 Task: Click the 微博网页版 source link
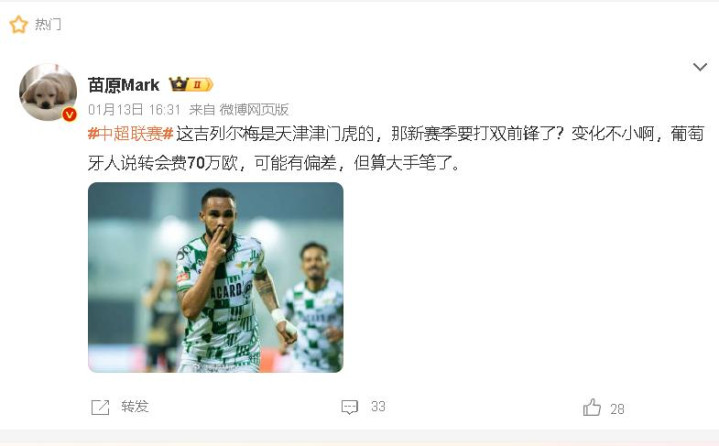click(254, 110)
